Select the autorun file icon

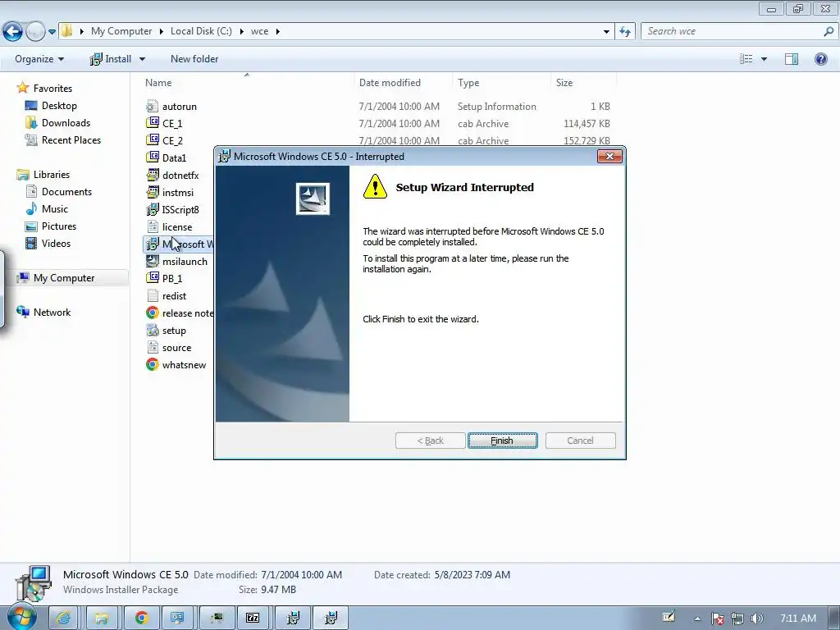click(152, 106)
